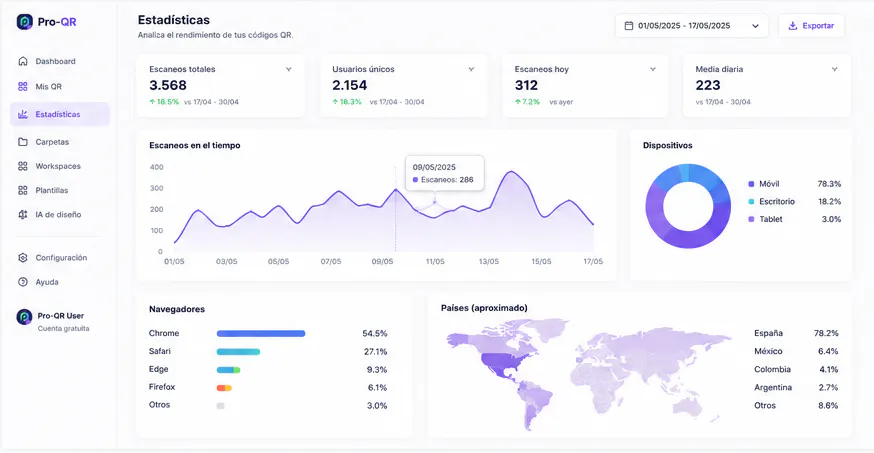Click the Escaneos en el tiempo title
874x453 pixels.
click(195, 145)
